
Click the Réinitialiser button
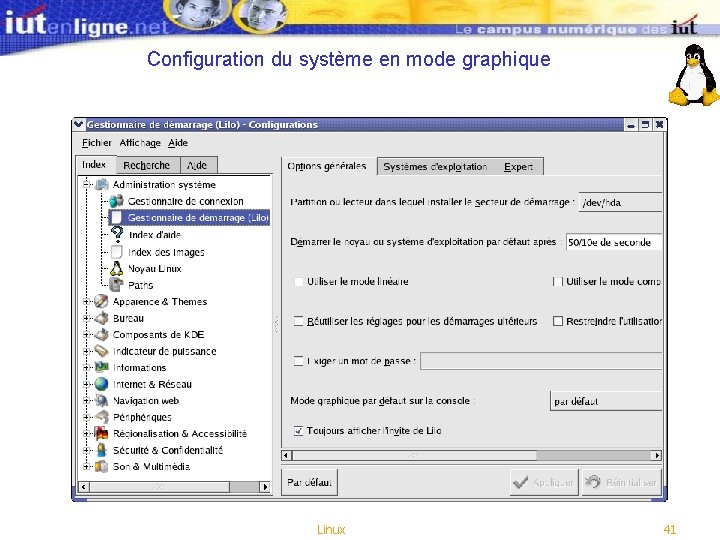point(622,482)
